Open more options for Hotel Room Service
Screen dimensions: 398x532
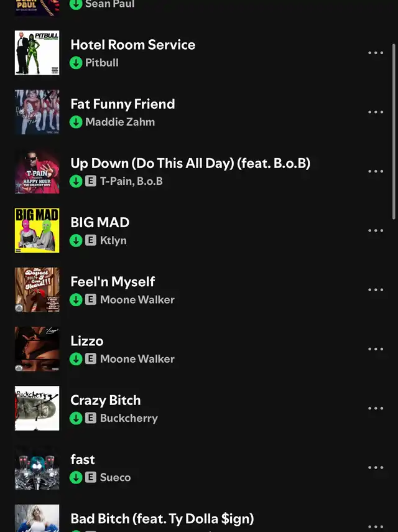click(x=376, y=53)
